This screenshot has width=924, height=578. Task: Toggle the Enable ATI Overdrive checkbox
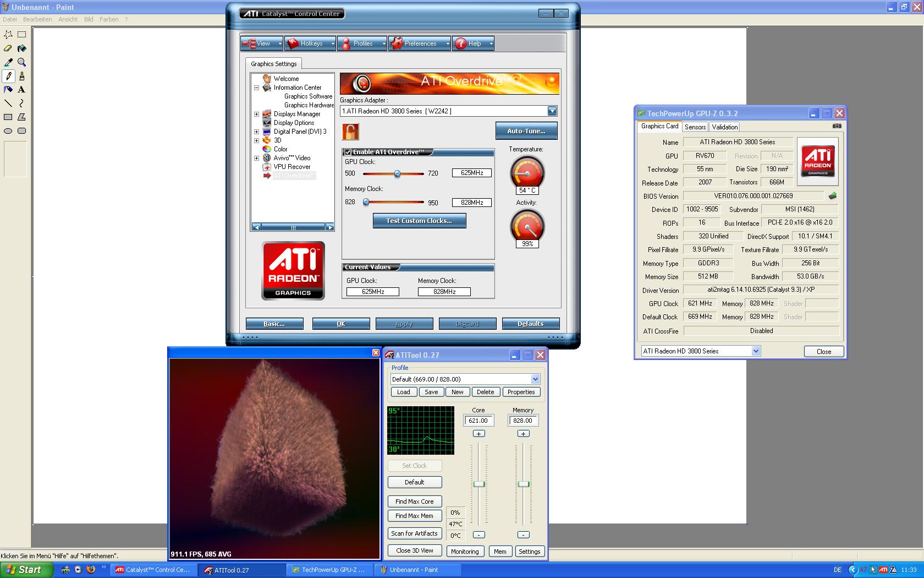point(348,152)
